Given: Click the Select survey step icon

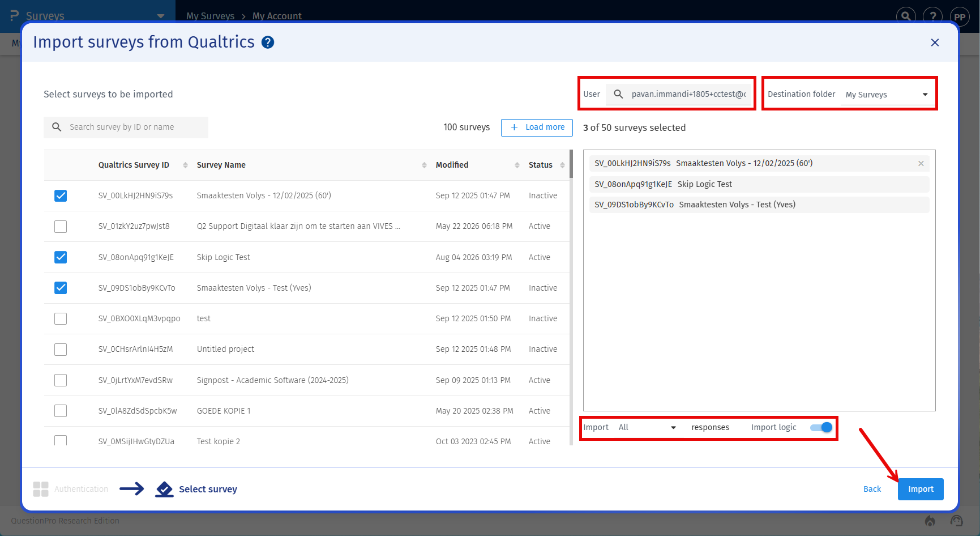Looking at the screenshot, I should tap(164, 489).
